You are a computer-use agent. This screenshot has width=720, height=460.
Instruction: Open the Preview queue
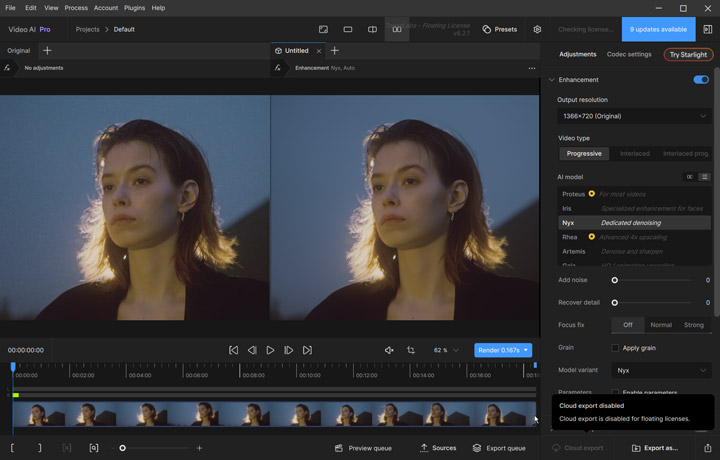click(x=363, y=448)
